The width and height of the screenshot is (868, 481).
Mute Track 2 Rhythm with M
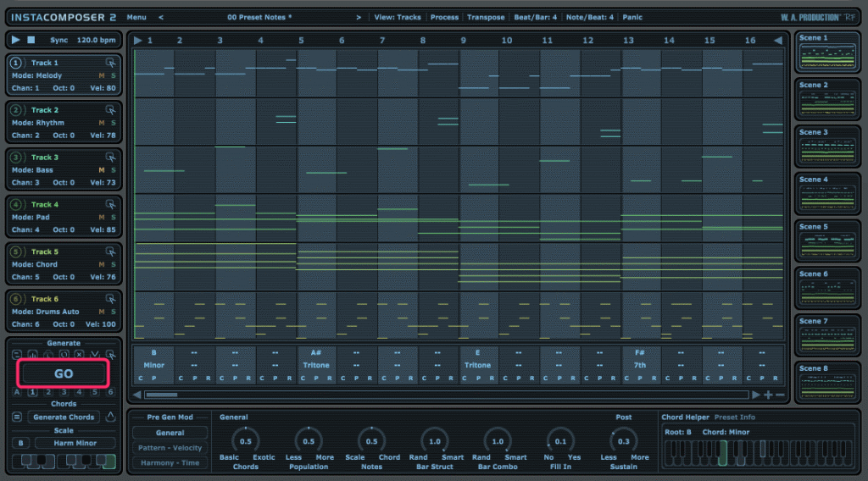click(x=102, y=123)
